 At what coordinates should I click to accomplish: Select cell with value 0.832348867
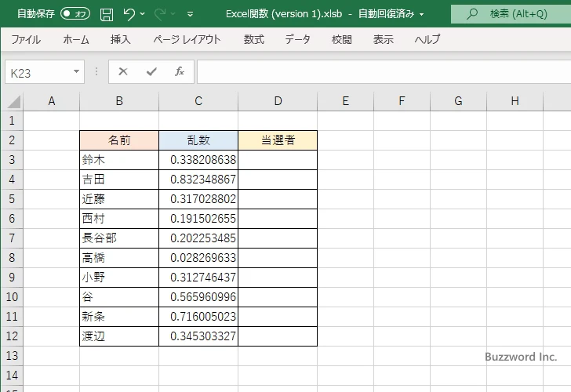(x=198, y=180)
